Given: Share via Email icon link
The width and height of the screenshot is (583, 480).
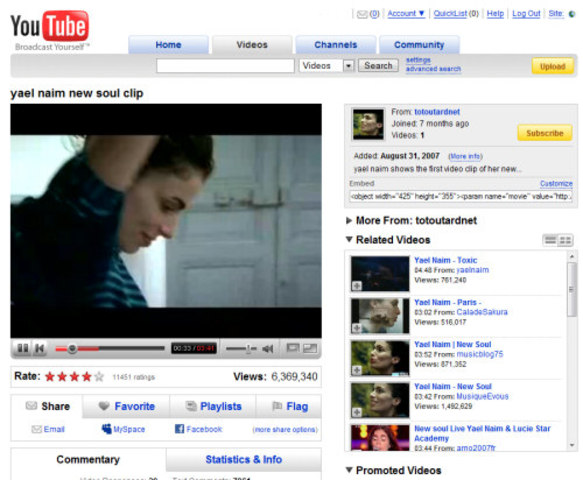Looking at the screenshot, I should 48,429.
